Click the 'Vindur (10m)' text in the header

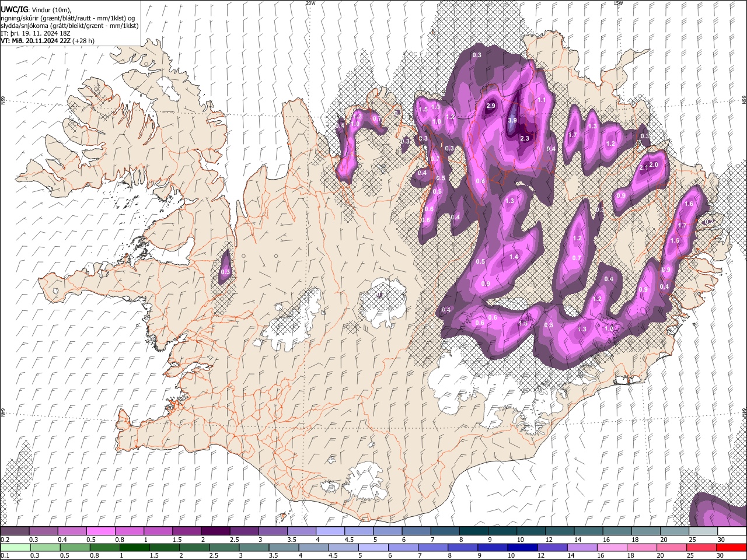point(51,10)
